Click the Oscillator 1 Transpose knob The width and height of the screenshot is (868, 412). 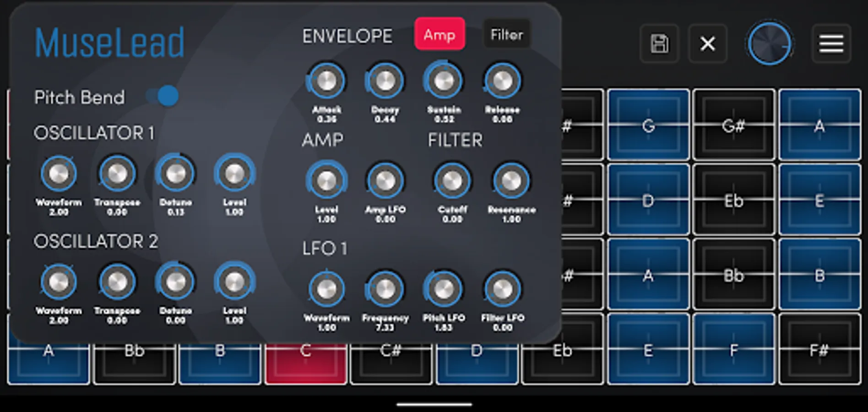[117, 173]
